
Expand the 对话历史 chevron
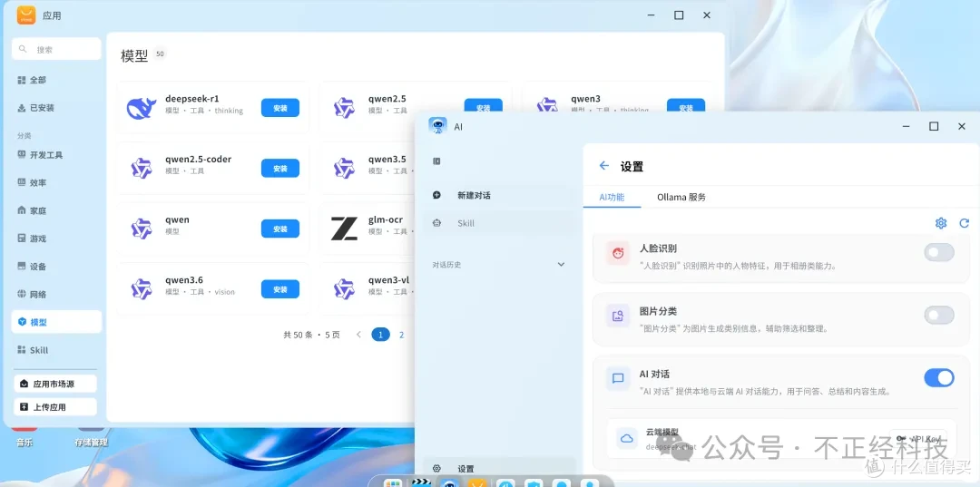561,265
